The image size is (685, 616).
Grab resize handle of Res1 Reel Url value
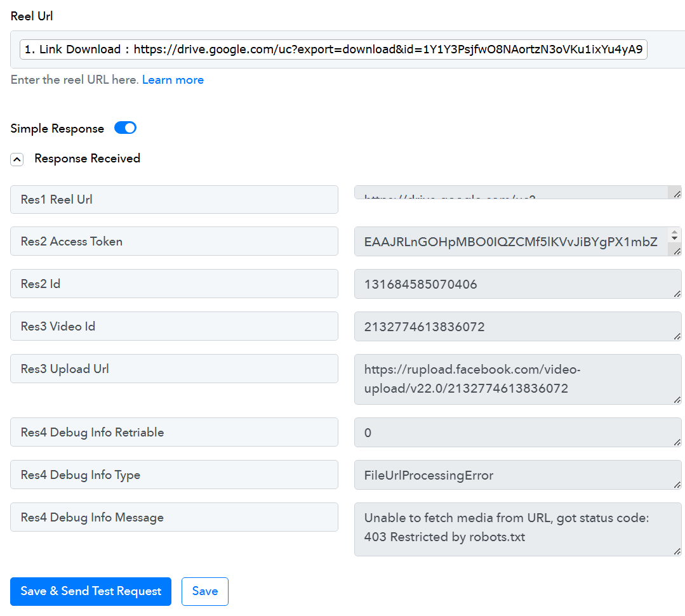(677, 194)
